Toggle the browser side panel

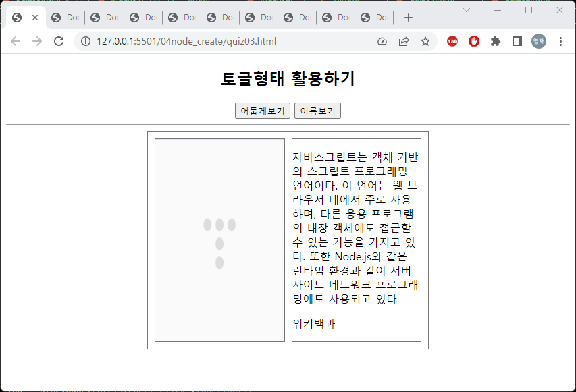pos(517,41)
